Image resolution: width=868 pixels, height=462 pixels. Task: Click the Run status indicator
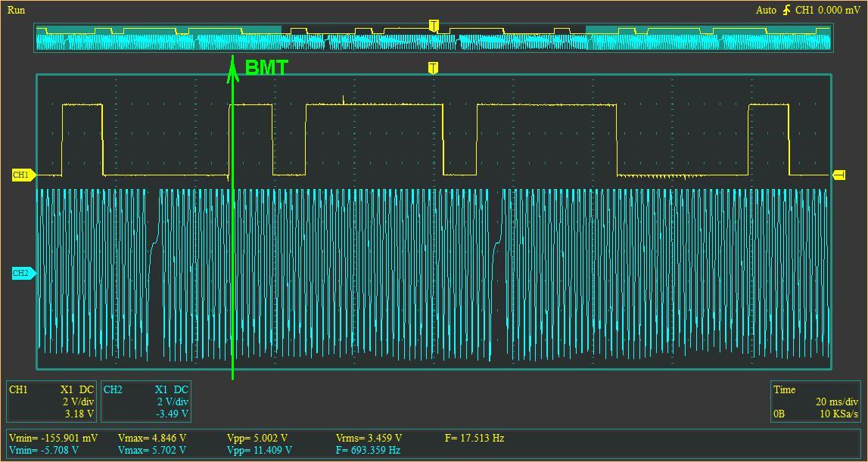(16, 11)
